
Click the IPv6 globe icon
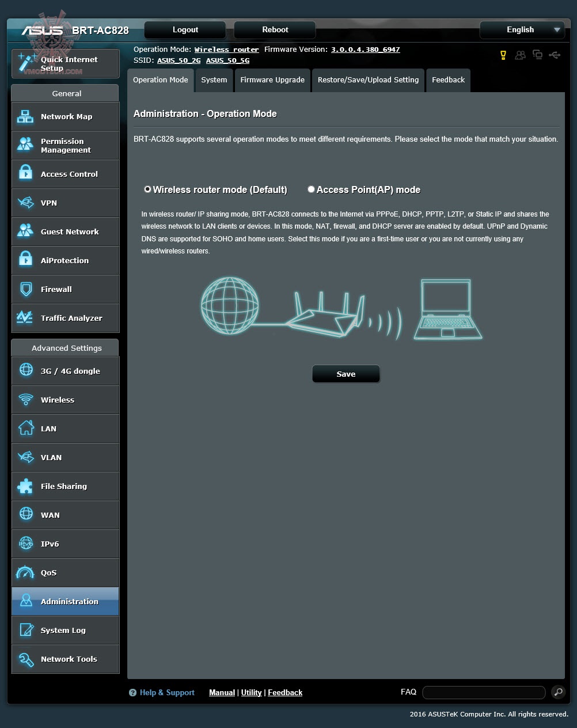[26, 543]
